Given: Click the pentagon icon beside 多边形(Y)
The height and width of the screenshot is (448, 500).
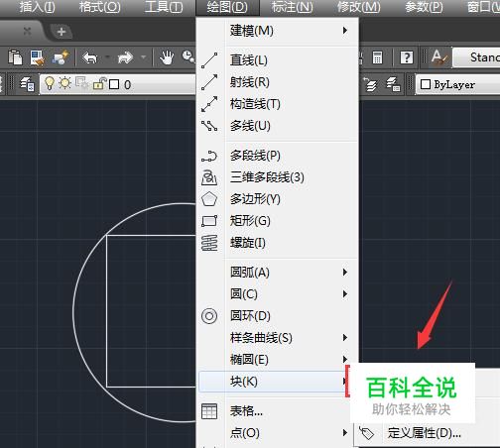Looking at the screenshot, I should (209, 199).
